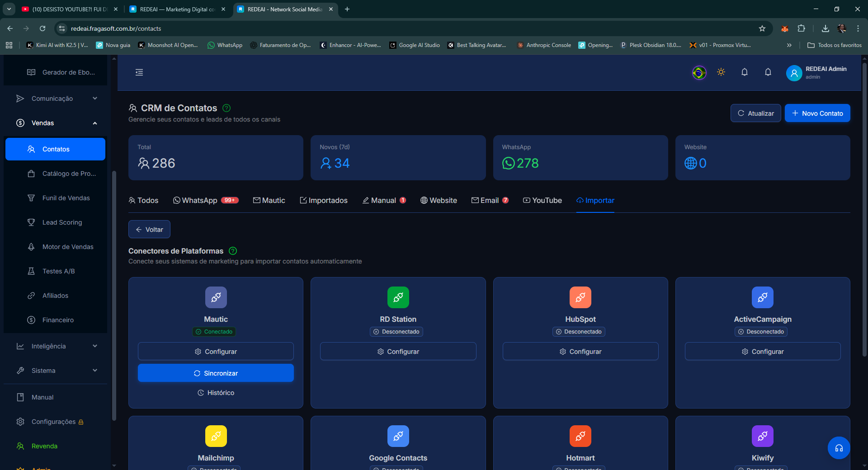Click the HubSpot connector icon

[x=580, y=297]
